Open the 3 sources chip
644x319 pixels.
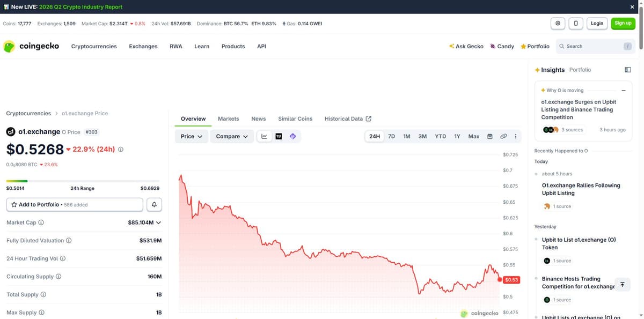point(565,130)
